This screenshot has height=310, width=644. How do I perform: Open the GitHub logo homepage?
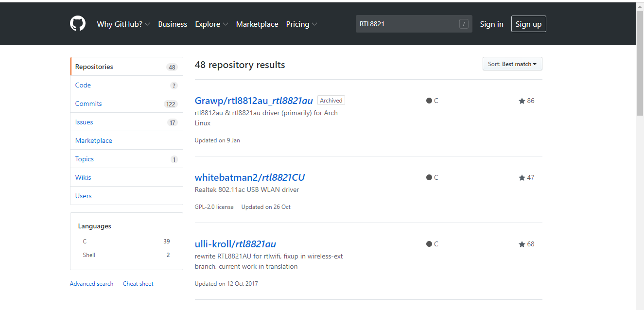pos(78,24)
